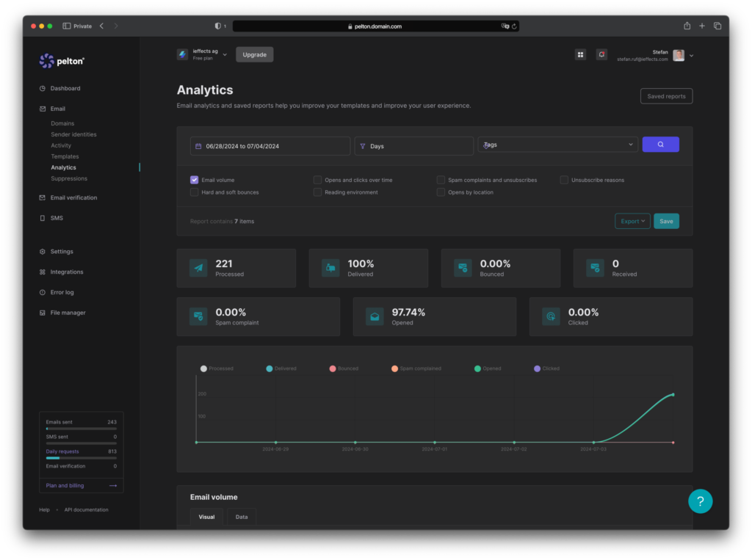Switch to the Data tab
The image size is (752, 560).
(241, 517)
